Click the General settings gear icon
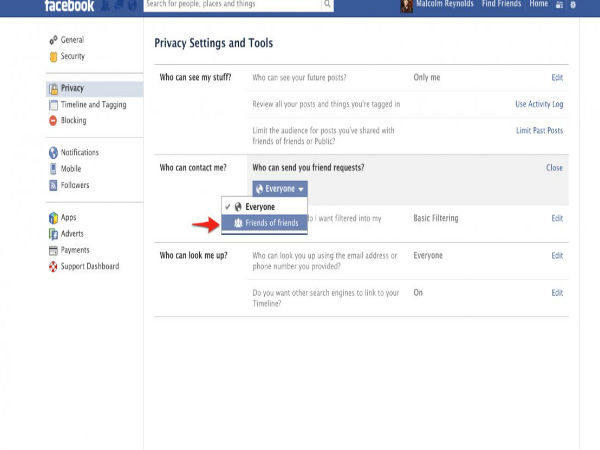600x450 pixels. [53, 40]
